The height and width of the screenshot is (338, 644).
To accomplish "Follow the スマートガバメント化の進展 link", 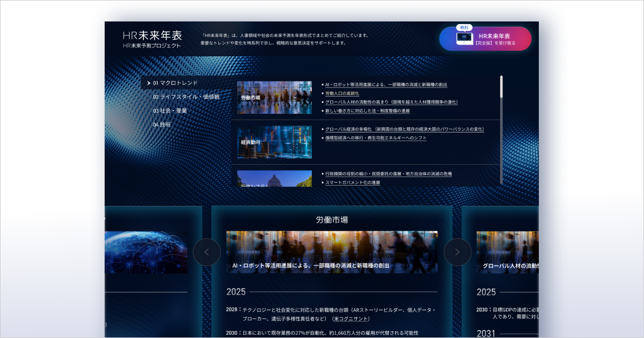I will tap(353, 182).
